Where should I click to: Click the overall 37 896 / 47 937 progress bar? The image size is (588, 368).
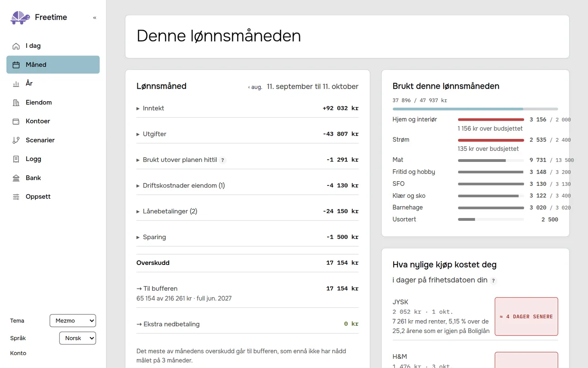475,109
